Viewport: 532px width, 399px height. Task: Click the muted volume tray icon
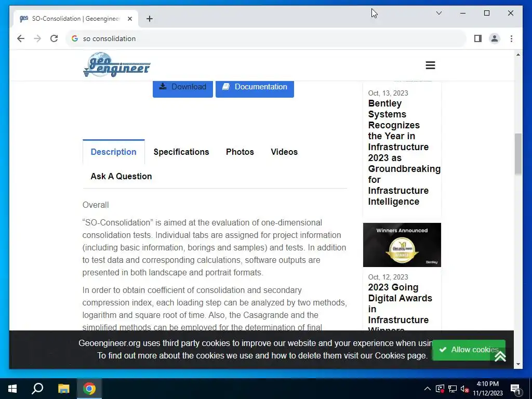pos(464,389)
